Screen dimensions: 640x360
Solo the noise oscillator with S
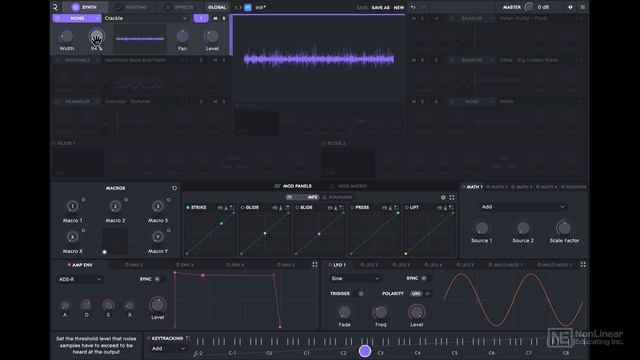[x=224, y=18]
